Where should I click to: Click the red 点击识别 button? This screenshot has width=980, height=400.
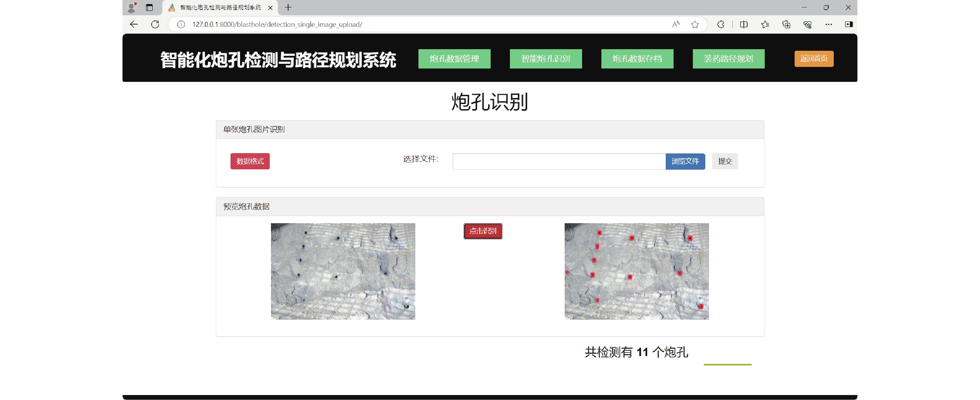click(483, 231)
